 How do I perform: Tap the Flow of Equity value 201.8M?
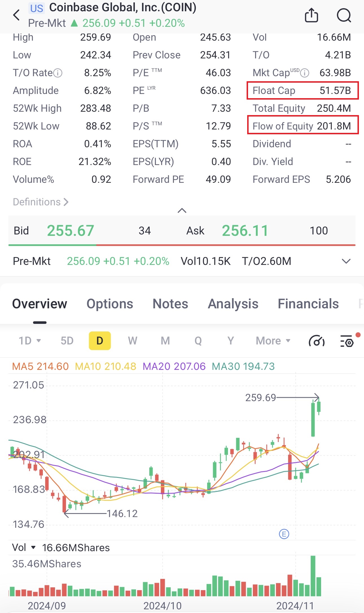coord(334,126)
